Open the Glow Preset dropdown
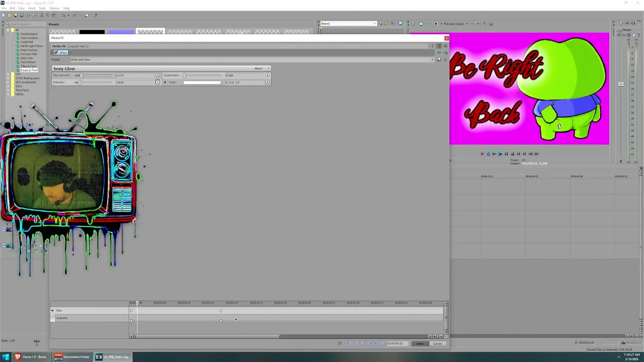This screenshot has width=644, height=362. pos(432,59)
